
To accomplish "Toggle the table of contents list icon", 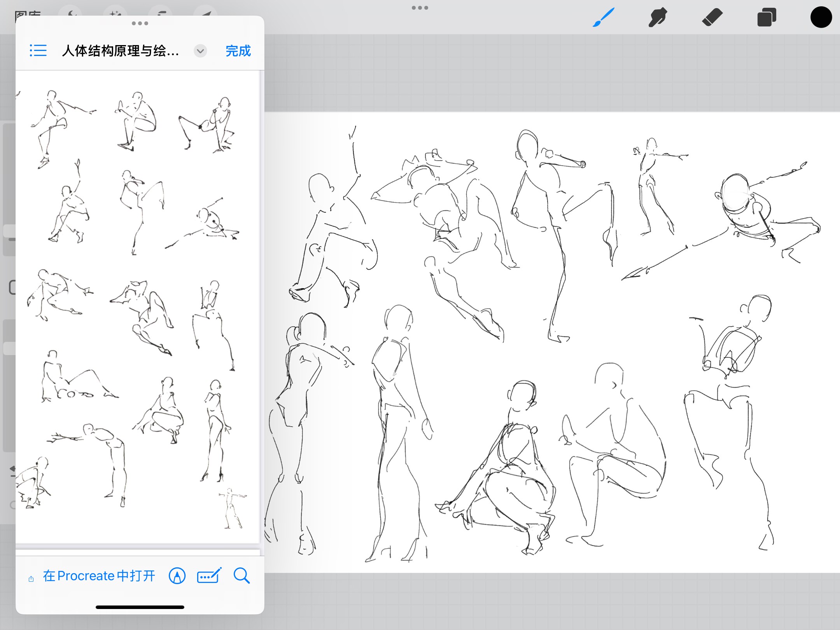I will tap(38, 51).
